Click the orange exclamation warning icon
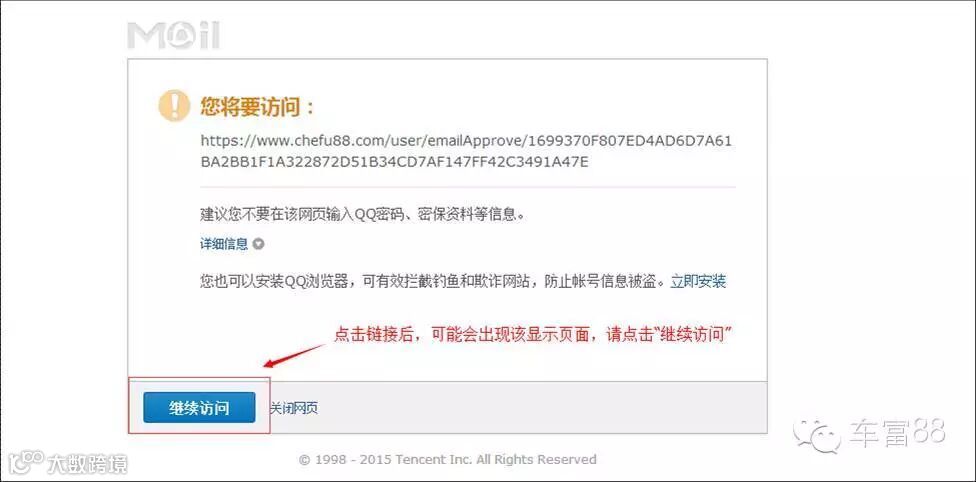The height and width of the screenshot is (482, 976). [174, 105]
